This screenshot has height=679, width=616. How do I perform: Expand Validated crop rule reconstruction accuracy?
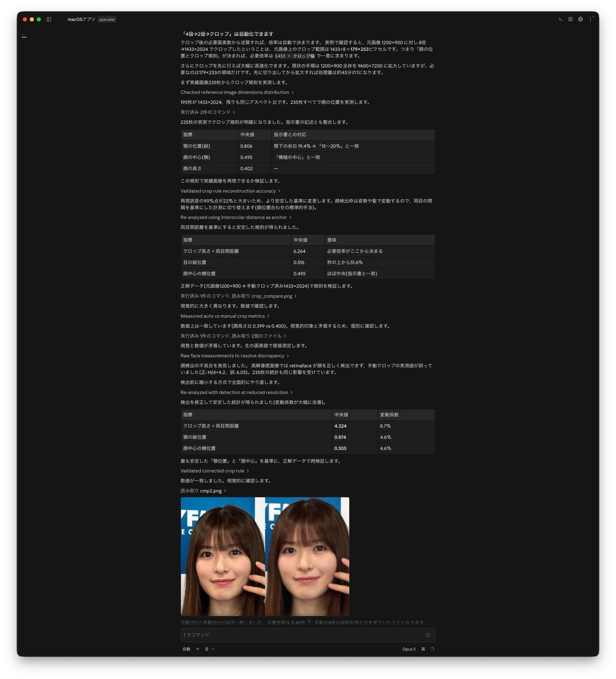click(230, 191)
